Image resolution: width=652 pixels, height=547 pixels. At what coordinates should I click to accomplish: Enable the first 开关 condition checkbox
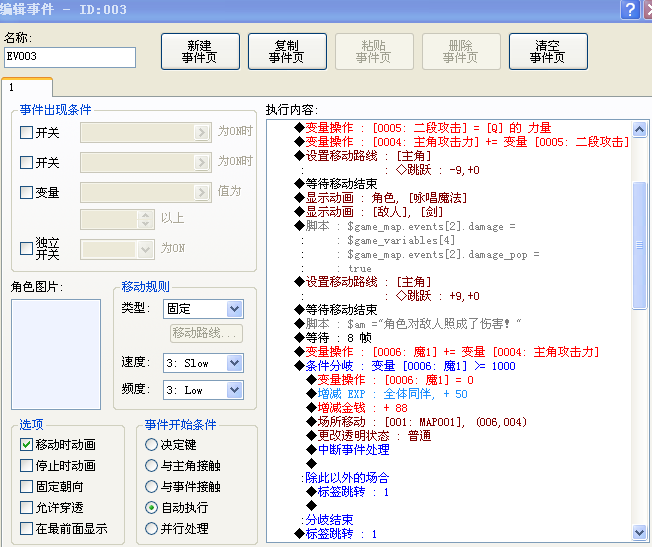click(26, 132)
